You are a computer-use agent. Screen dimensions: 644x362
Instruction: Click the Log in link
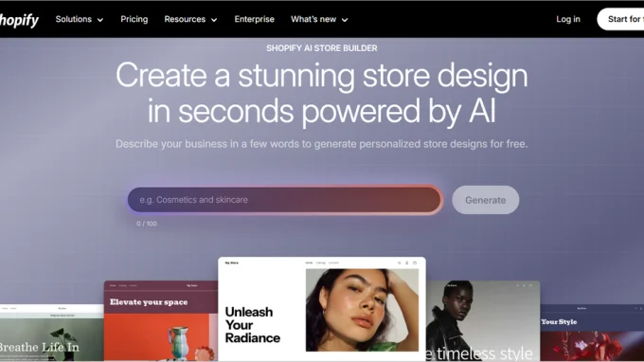pyautogui.click(x=568, y=19)
